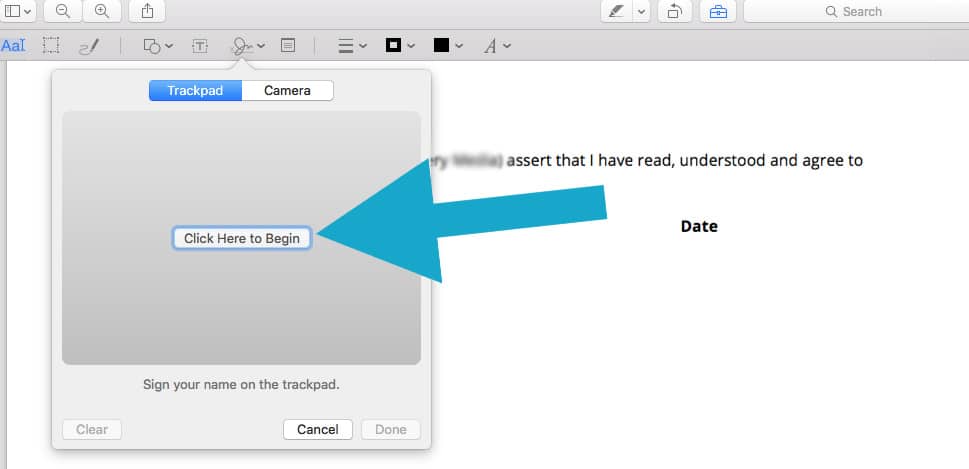Open the Shapes tool menu
This screenshot has width=969, height=469.
pos(158,46)
